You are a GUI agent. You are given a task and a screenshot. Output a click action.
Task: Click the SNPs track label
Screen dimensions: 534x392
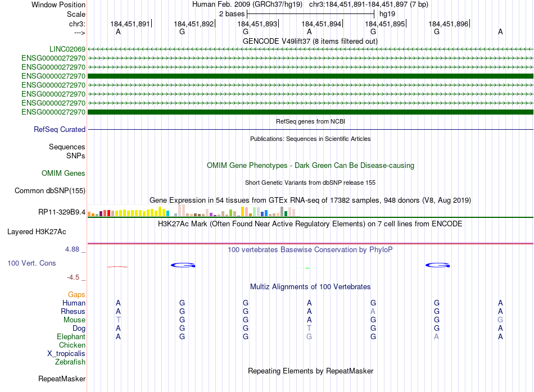click(76, 156)
